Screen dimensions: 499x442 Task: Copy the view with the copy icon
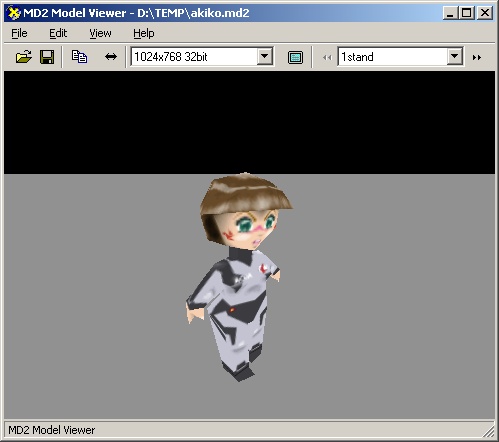[79, 57]
